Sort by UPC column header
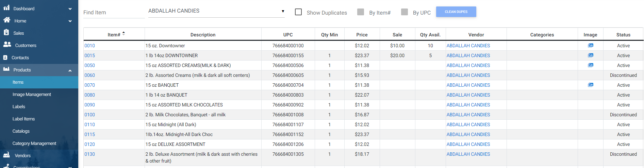This screenshot has width=644, height=168. coord(288,35)
